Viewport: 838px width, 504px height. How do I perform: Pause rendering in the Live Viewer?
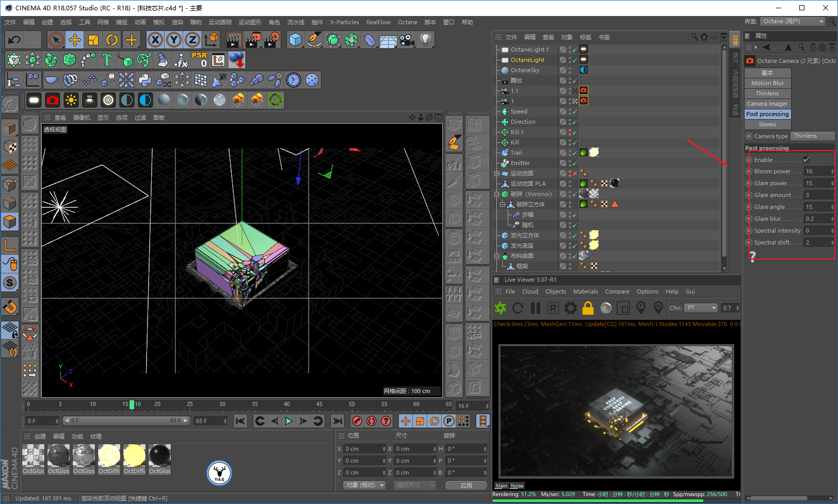point(536,307)
